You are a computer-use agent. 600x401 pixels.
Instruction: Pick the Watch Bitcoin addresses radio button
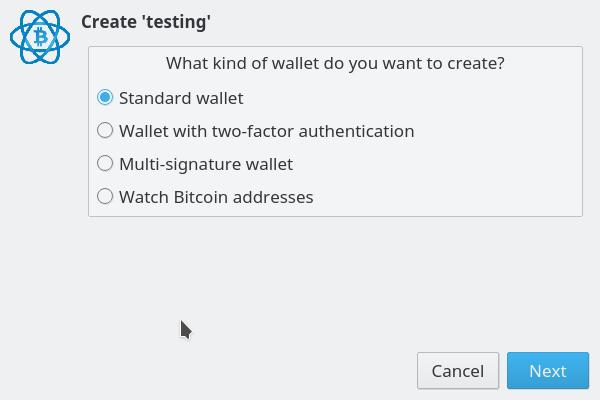click(x=105, y=197)
